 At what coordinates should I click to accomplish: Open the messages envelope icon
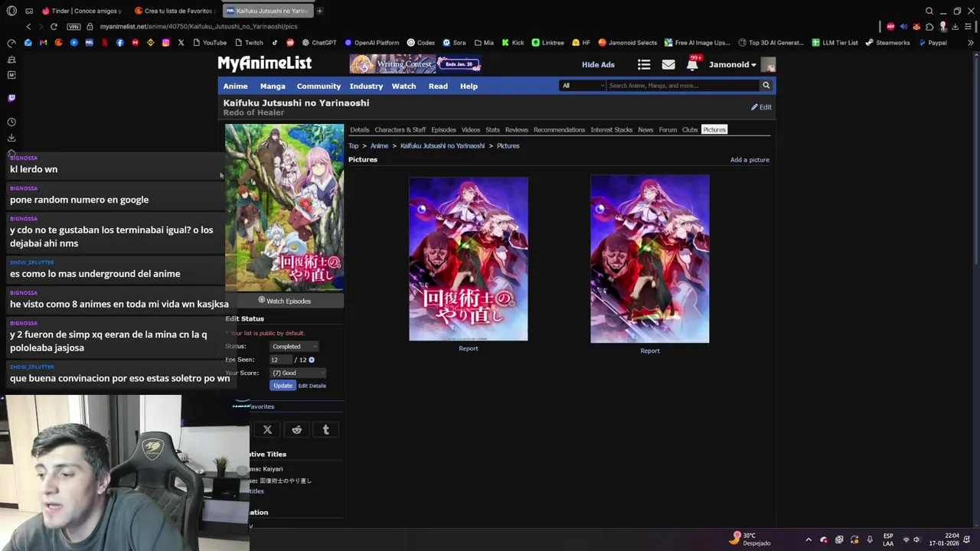click(x=668, y=65)
